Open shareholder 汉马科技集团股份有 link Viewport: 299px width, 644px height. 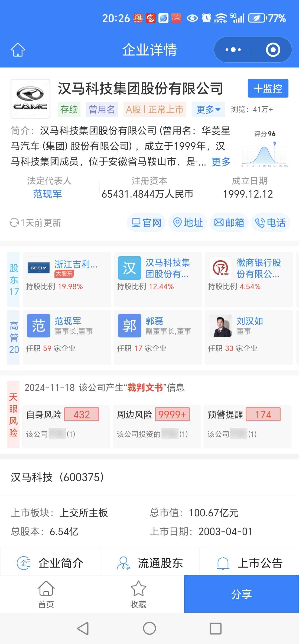tap(167, 268)
